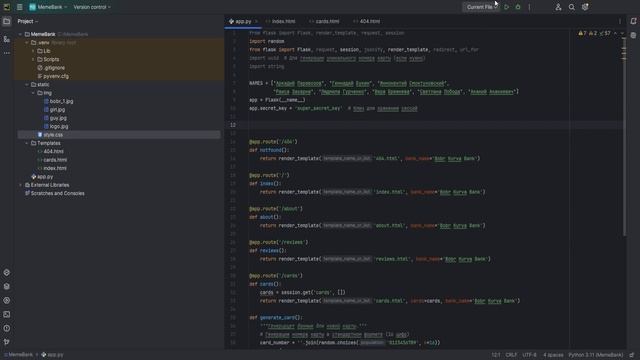The height and width of the screenshot is (360, 640).
Task: Select .gitignore file in tree
Action: (x=51, y=68)
